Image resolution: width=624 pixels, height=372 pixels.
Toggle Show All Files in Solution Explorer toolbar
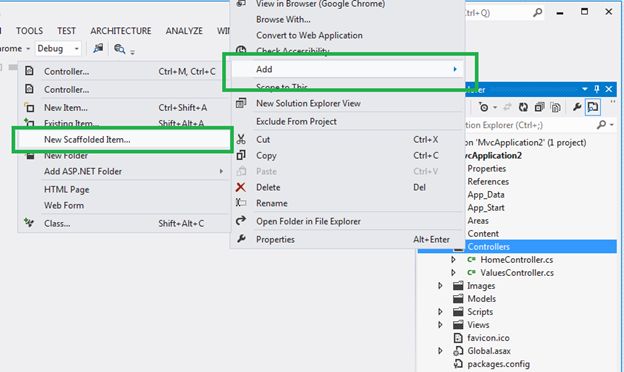click(x=556, y=107)
